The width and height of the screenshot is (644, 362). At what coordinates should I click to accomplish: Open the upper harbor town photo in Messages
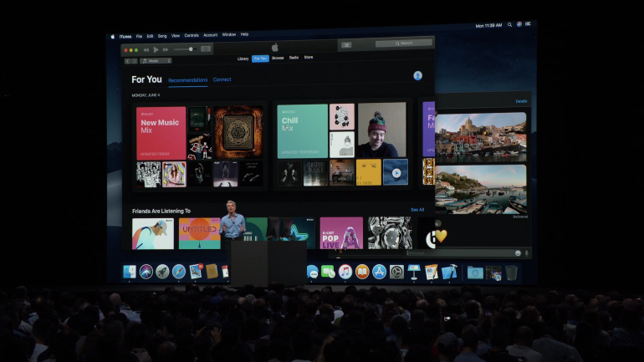pyautogui.click(x=481, y=137)
